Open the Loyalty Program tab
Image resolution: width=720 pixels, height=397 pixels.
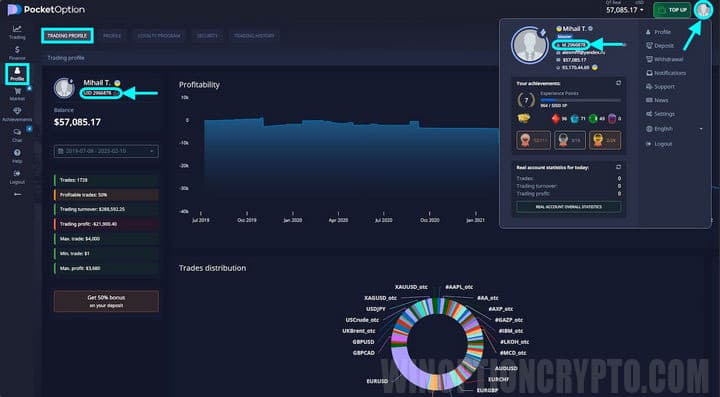(159, 36)
